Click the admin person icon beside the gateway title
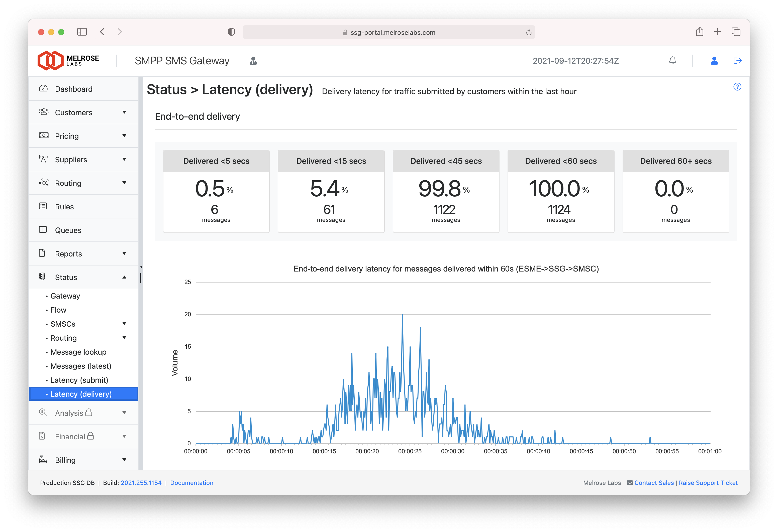The width and height of the screenshot is (778, 532). point(253,61)
